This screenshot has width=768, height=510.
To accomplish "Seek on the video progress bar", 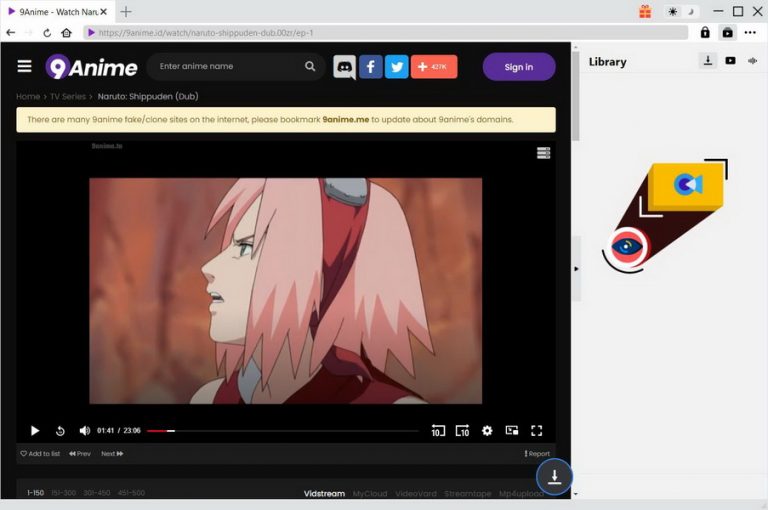I will 283,431.
